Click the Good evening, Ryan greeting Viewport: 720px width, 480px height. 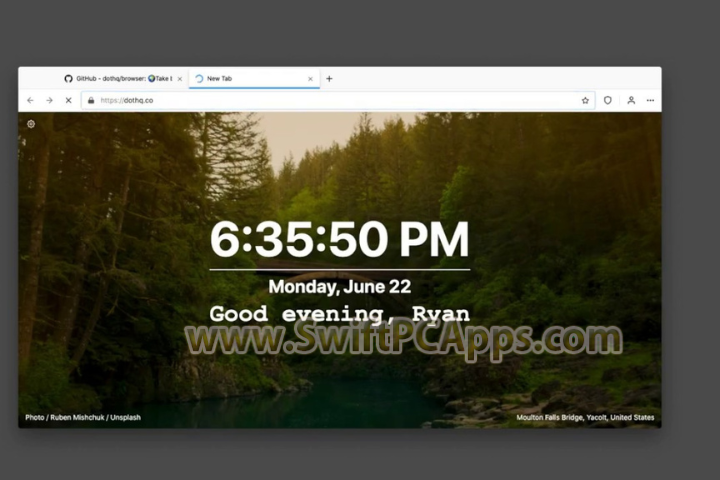(340, 314)
